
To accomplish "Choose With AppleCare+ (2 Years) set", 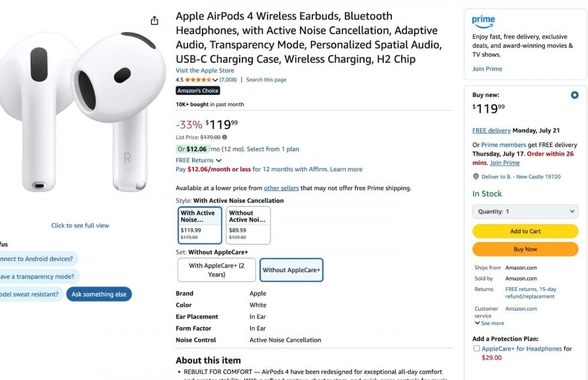I will click(x=217, y=270).
